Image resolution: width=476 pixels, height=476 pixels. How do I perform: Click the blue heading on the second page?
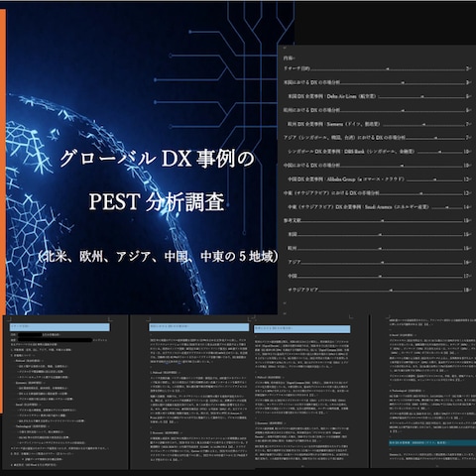(198, 327)
